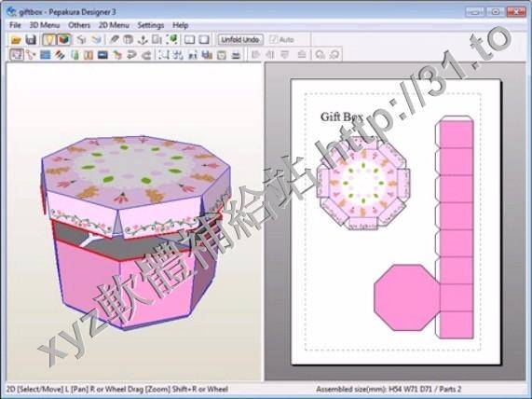
Task: Click the Unfold Undo button
Action: pos(240,40)
